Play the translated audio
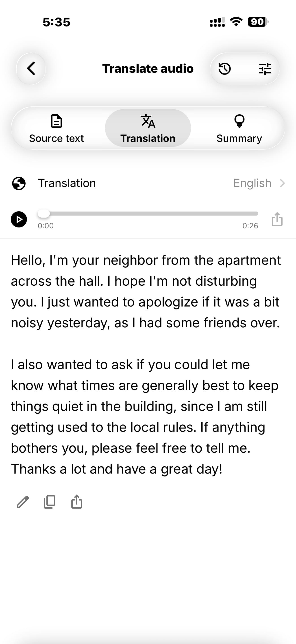Image resolution: width=296 pixels, height=644 pixels. [19, 219]
